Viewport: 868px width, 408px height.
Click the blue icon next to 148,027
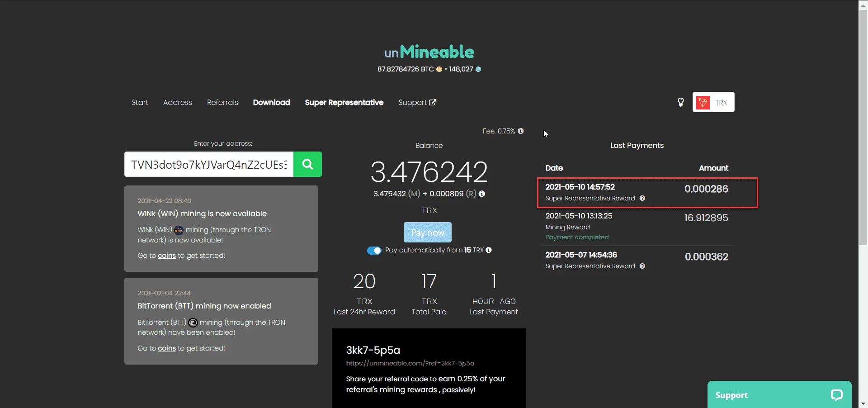tap(478, 69)
